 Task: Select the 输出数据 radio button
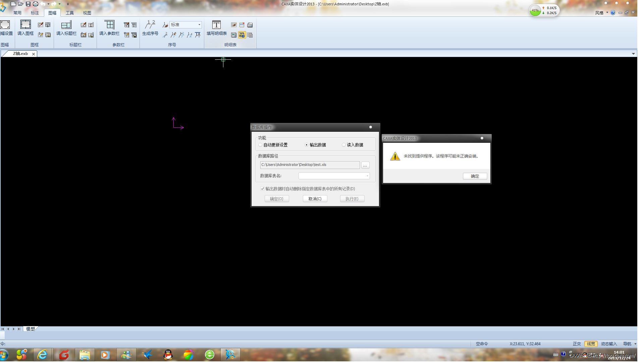tap(306, 145)
